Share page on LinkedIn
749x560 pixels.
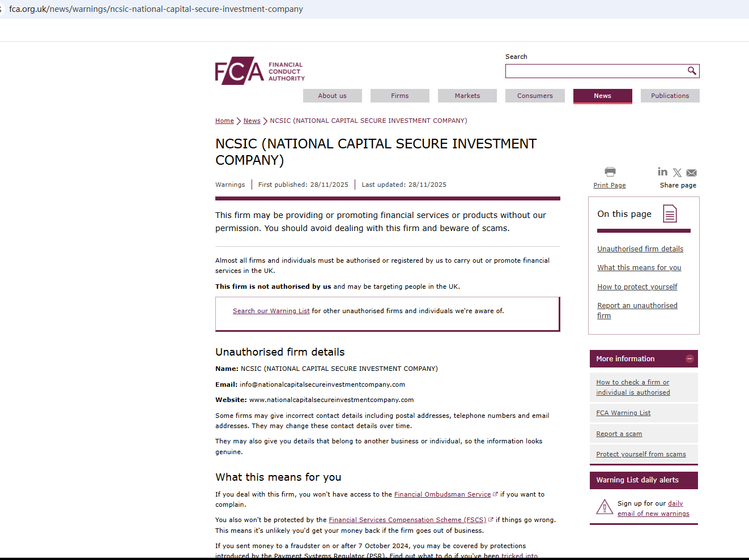click(x=662, y=172)
